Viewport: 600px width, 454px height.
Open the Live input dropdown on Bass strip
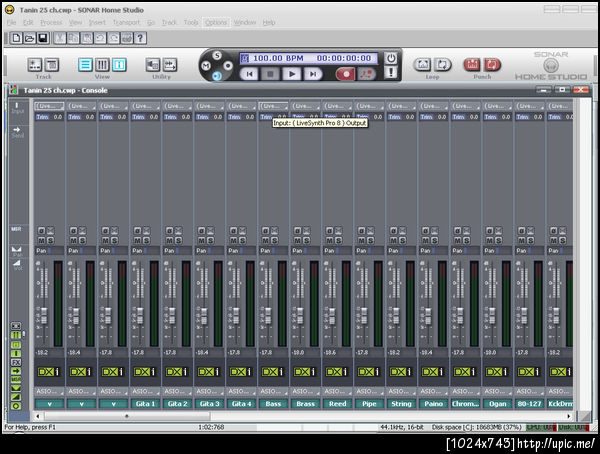274,106
